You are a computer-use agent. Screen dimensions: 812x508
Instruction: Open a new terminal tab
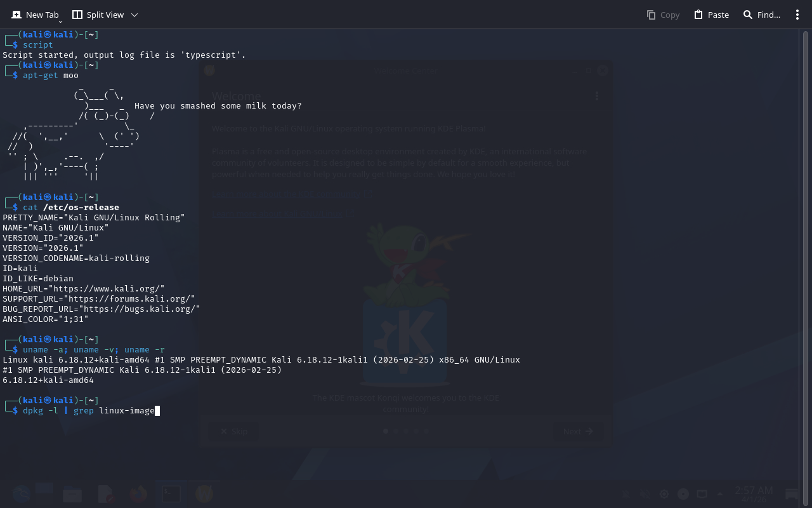(x=35, y=15)
